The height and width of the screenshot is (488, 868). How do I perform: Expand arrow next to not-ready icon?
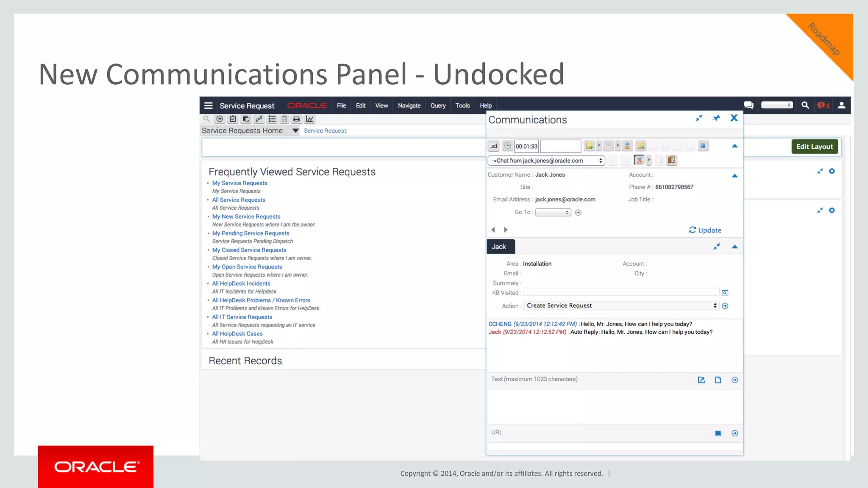pyautogui.click(x=648, y=160)
